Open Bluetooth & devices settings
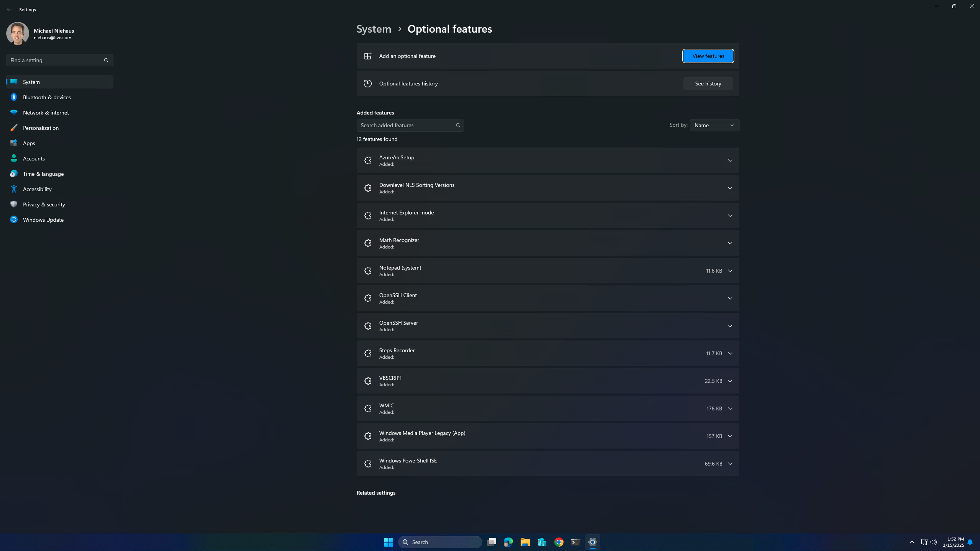 point(46,97)
